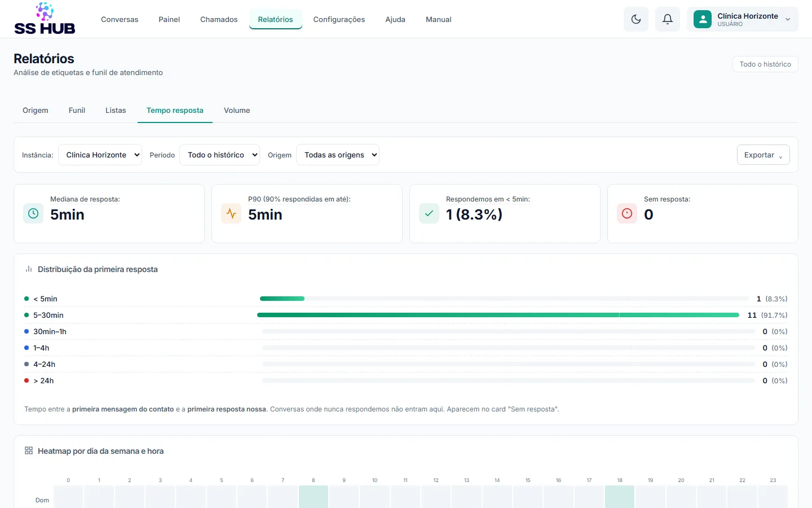Click the 11 (91.7%) value
The height and width of the screenshot is (508, 812).
(767, 315)
